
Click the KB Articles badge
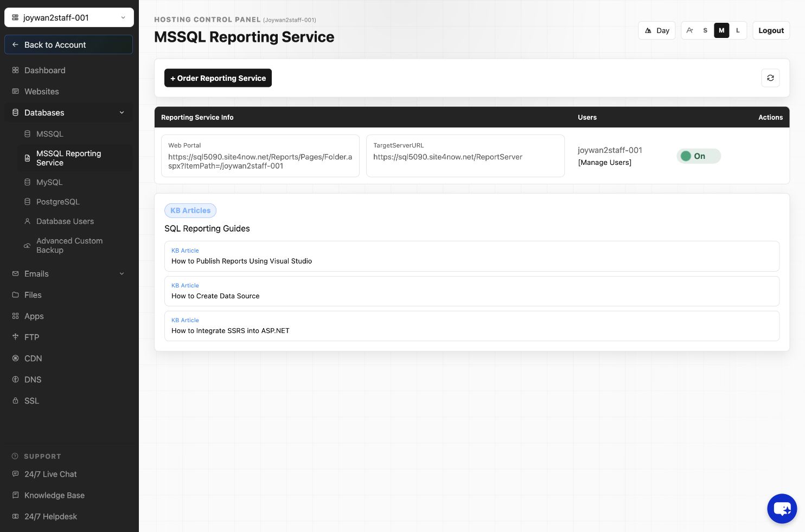(190, 210)
